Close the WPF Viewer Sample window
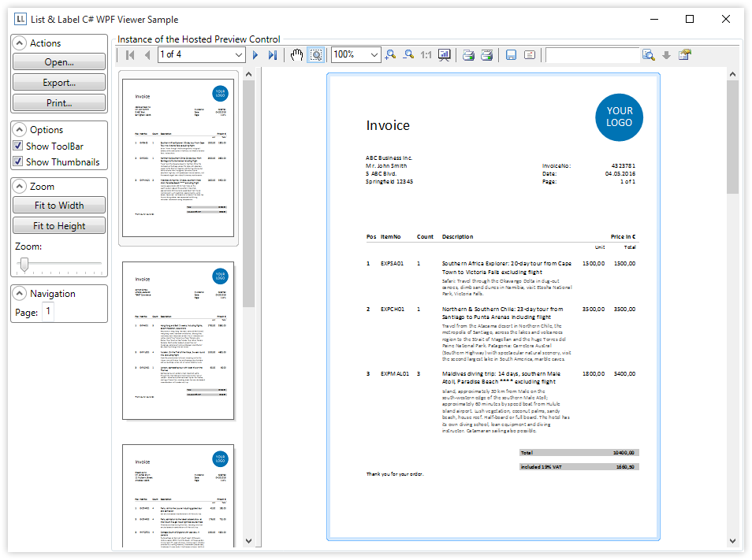Image resolution: width=752 pixels, height=560 pixels. point(726,19)
